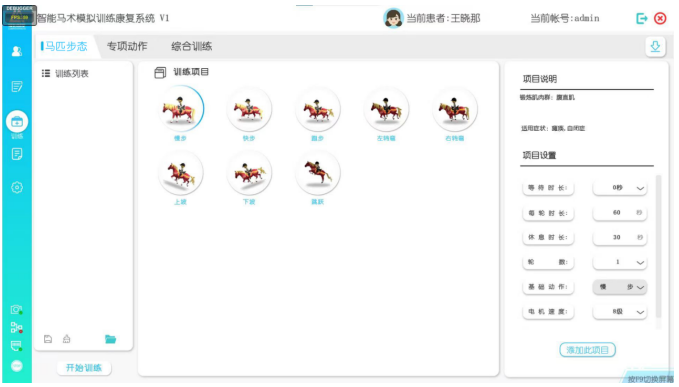Choose the 快步 horse training item
Image resolution: width=679 pixels, height=387 pixels.
[249, 110]
